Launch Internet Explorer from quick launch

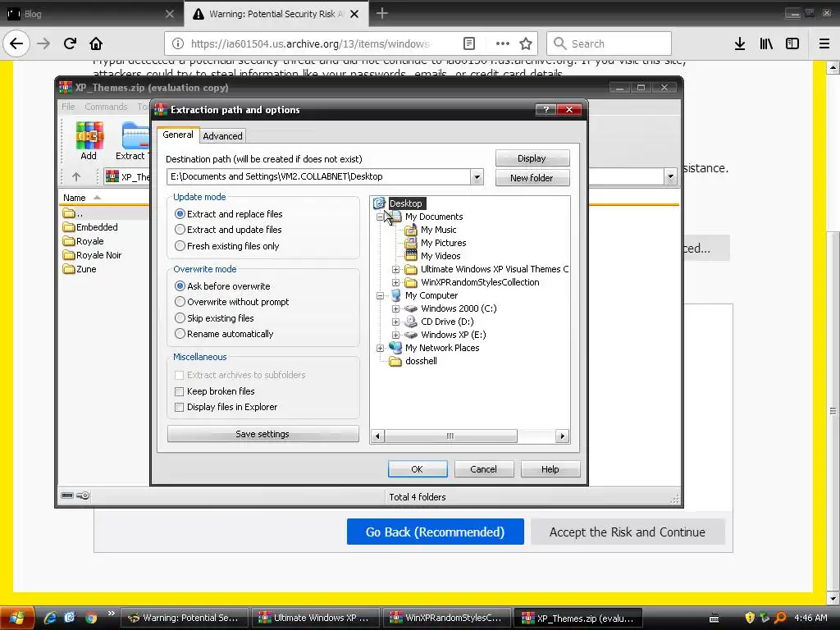click(x=50, y=618)
